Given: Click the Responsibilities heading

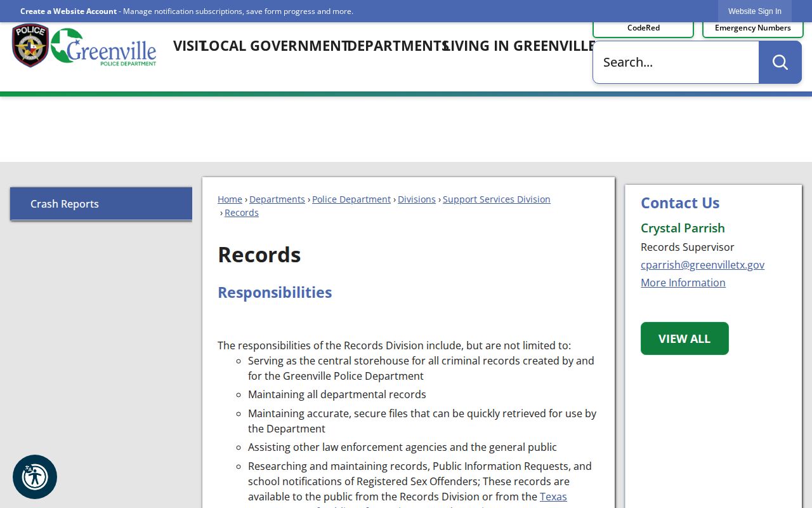Looking at the screenshot, I should coord(275,292).
